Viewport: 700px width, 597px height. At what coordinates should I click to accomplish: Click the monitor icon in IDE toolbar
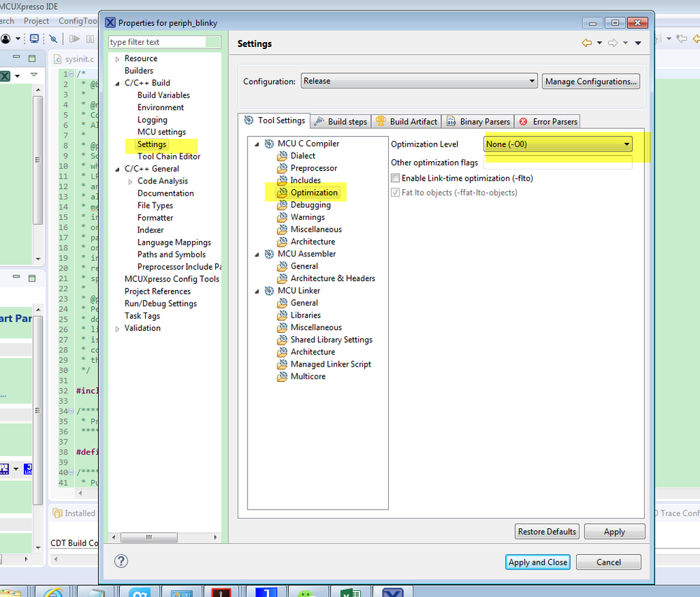coord(34,39)
